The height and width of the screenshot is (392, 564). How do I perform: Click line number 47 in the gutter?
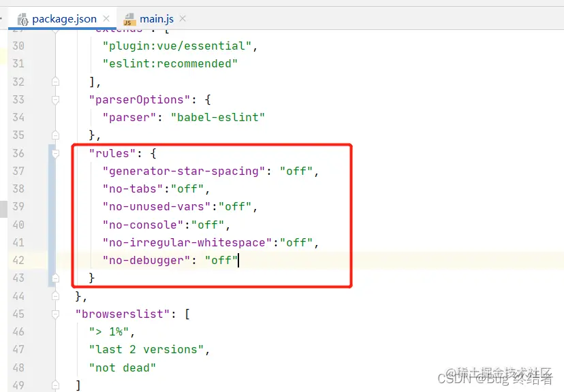point(18,349)
